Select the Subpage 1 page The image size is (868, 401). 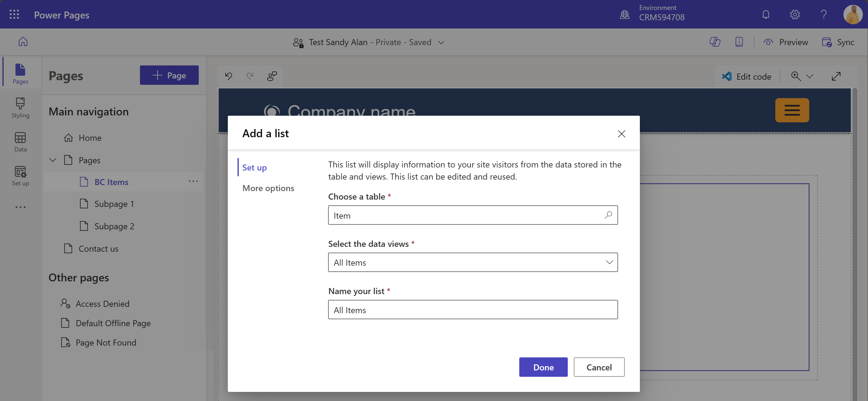pyautogui.click(x=114, y=204)
